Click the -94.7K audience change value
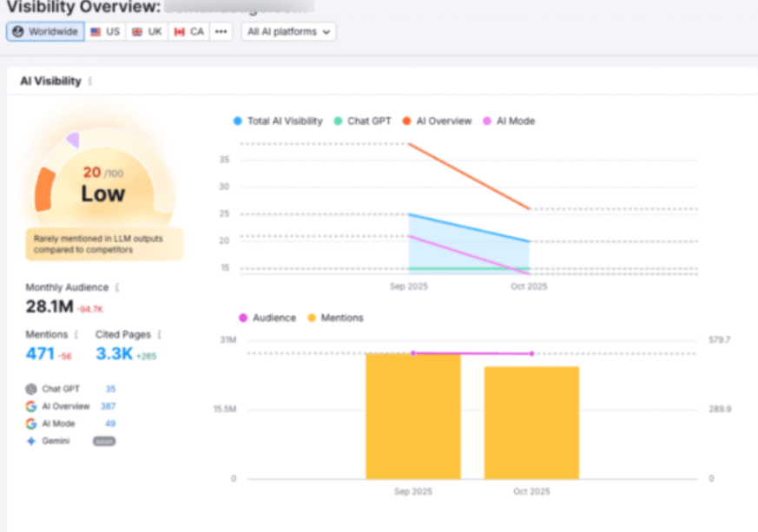758x532 pixels. (x=90, y=309)
